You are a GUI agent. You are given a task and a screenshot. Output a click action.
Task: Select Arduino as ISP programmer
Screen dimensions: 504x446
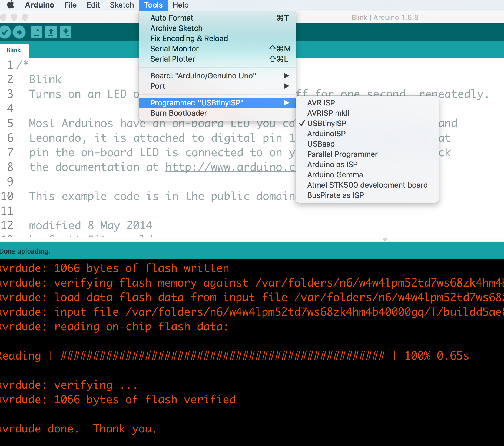point(367,164)
